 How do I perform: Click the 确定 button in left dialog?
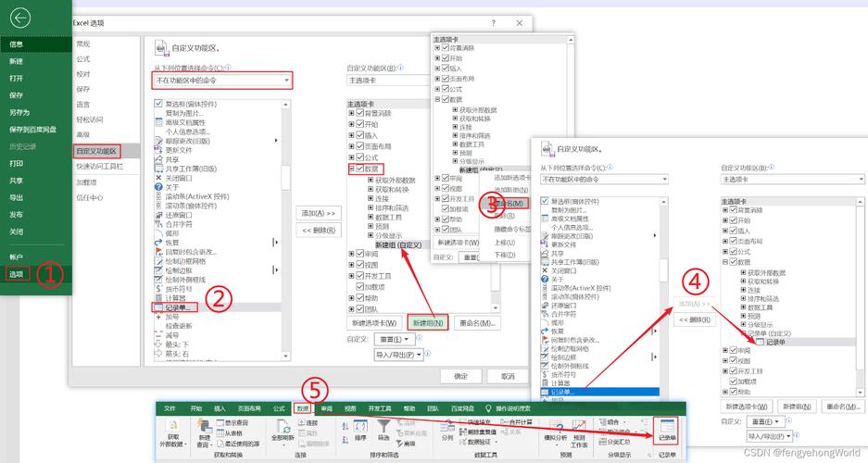[x=460, y=376]
